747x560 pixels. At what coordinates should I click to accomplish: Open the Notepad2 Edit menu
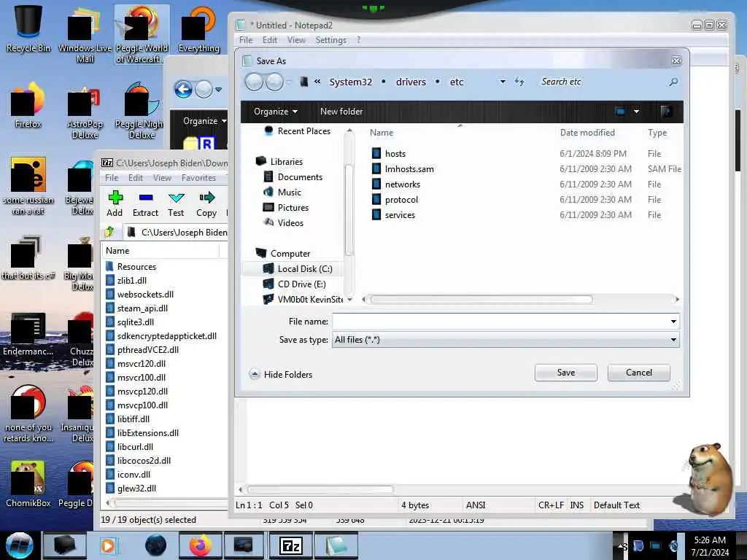(x=270, y=40)
